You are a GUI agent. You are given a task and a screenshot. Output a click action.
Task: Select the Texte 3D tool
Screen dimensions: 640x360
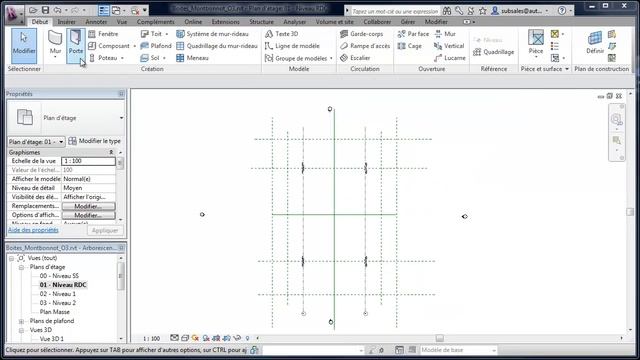click(x=282, y=34)
